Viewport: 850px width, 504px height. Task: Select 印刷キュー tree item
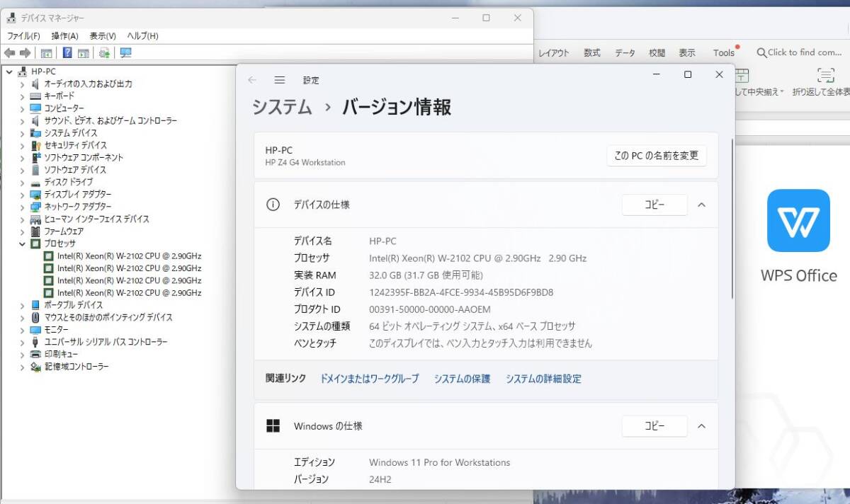[61, 354]
